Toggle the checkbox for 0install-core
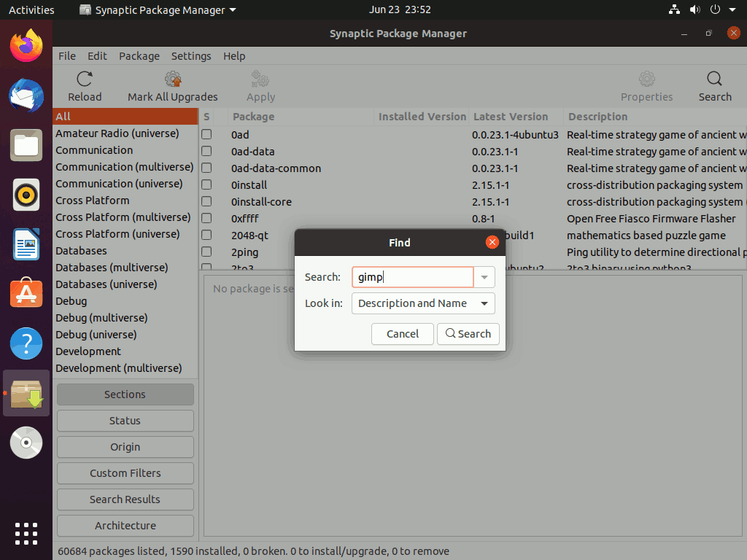 pyautogui.click(x=206, y=202)
